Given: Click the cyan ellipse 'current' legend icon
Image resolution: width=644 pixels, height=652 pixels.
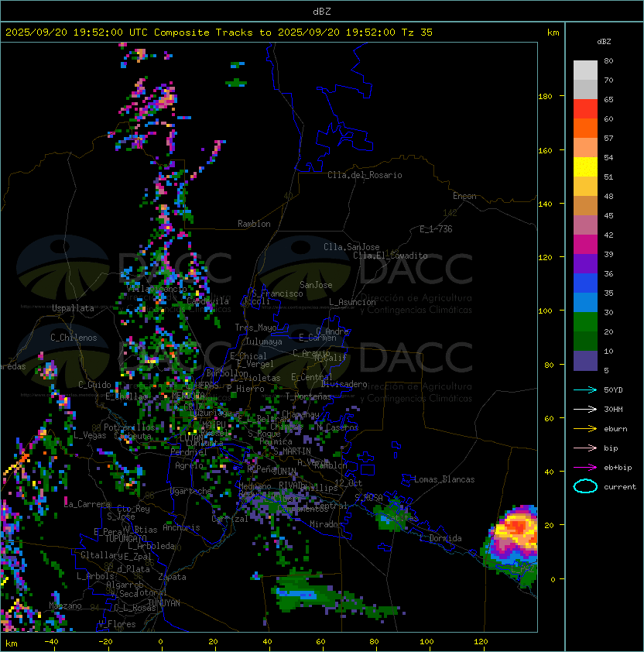Looking at the screenshot, I should [x=585, y=486].
